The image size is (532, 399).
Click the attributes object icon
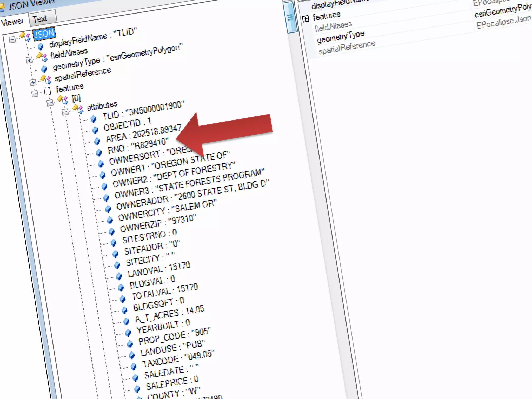78,109
